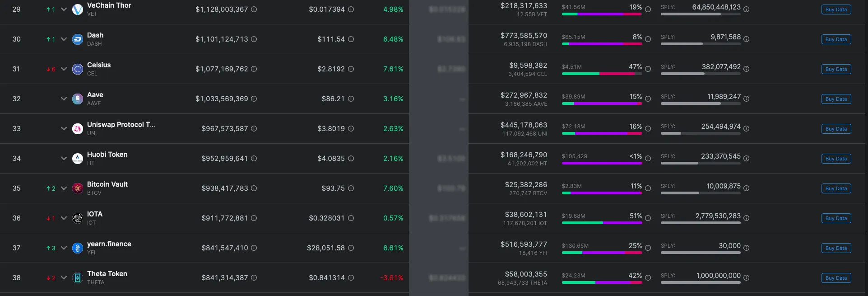Click the Bitcoin Vault coin logo icon
The height and width of the screenshot is (296, 868).
click(78, 188)
